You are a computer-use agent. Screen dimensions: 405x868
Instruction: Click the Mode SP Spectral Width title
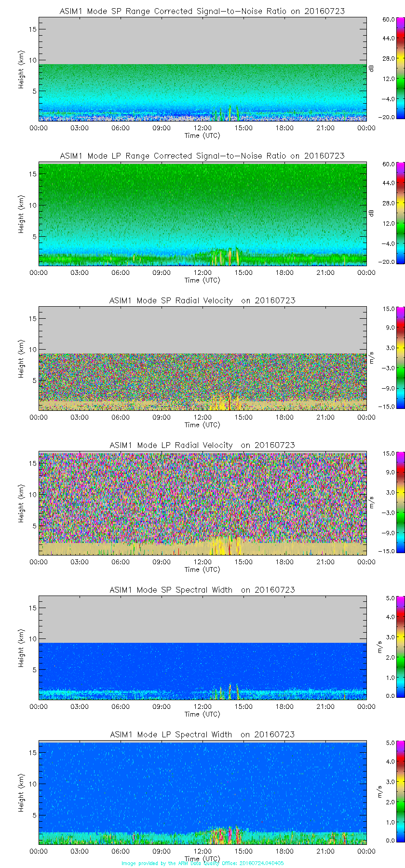[202, 590]
